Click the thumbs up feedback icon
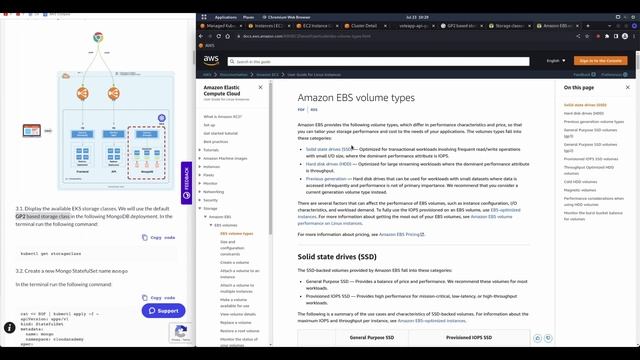The height and width of the screenshot is (360, 640). click(538, 338)
